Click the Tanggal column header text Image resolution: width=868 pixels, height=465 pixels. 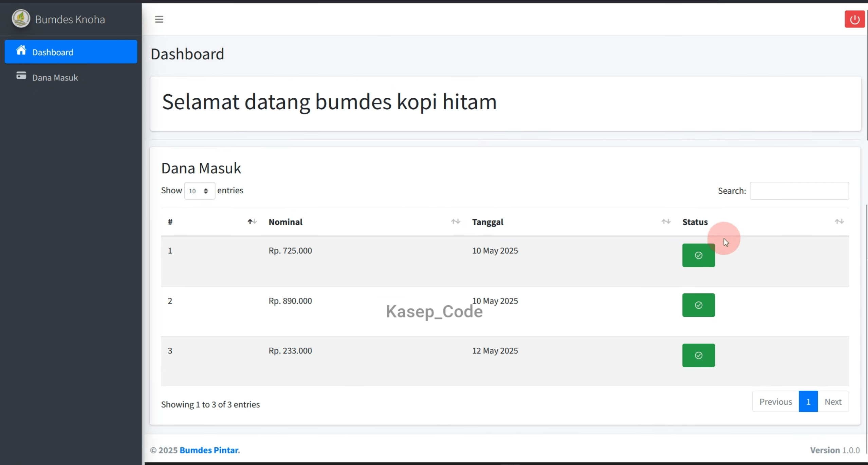[487, 222]
